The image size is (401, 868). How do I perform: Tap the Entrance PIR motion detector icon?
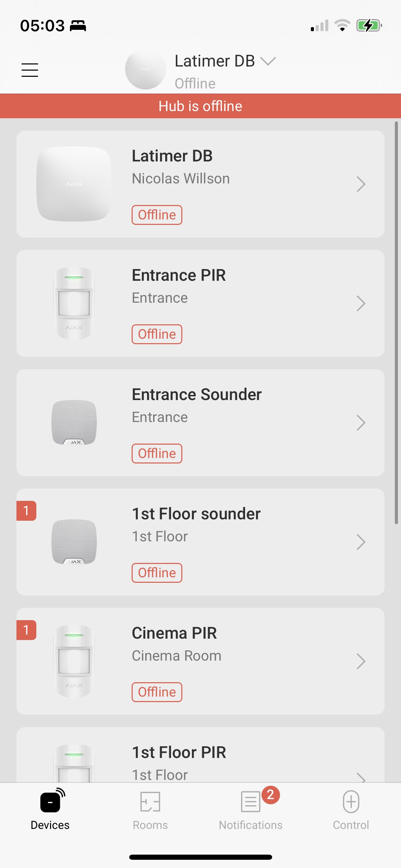pos(74,303)
